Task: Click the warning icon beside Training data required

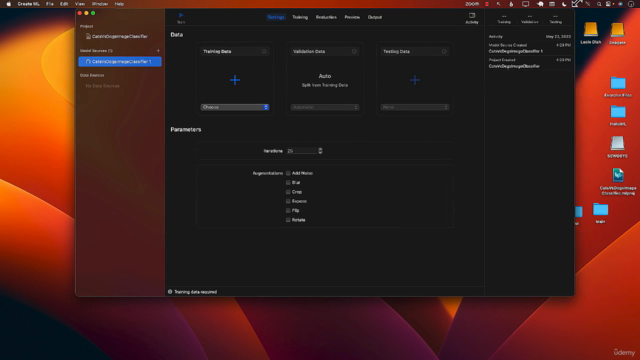Action: point(170,291)
